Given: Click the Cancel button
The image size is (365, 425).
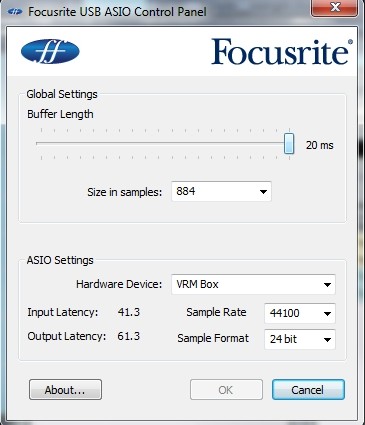Looking at the screenshot, I should (308, 390).
